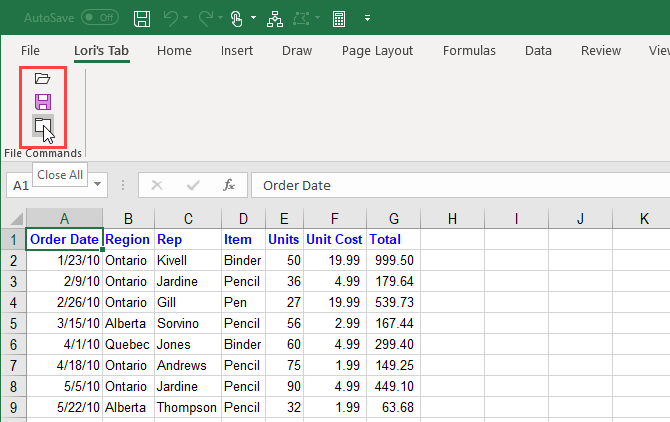670x422 pixels.
Task: Click the Insert Function fx icon
Action: [229, 185]
